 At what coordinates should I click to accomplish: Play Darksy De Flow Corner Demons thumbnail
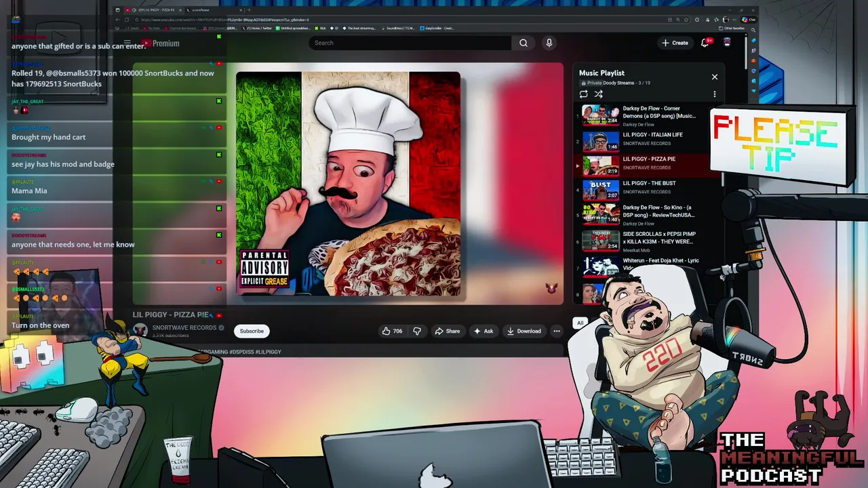[601, 115]
